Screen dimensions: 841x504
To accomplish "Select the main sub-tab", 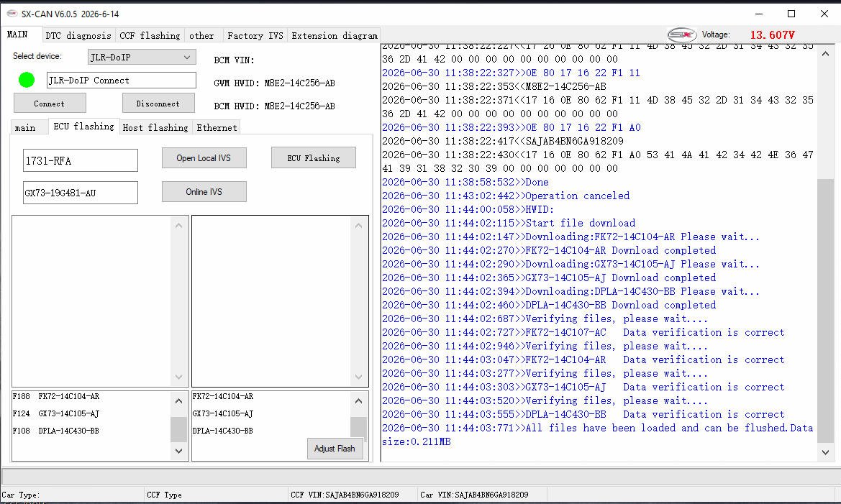I will pyautogui.click(x=25, y=127).
